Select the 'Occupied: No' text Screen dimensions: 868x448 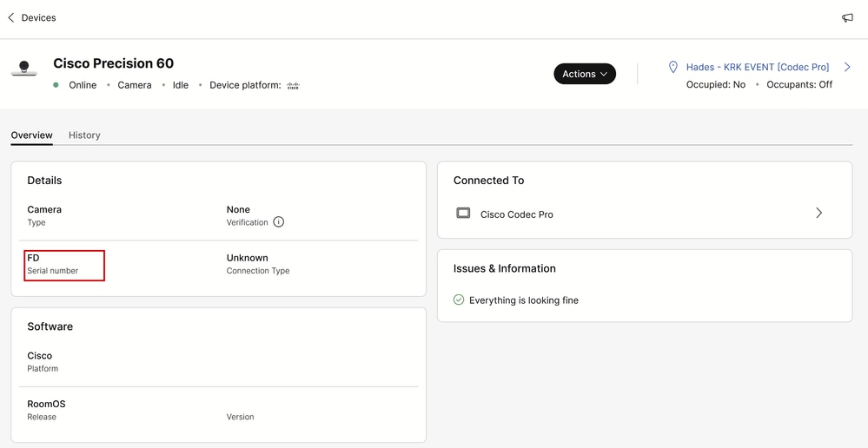716,84
